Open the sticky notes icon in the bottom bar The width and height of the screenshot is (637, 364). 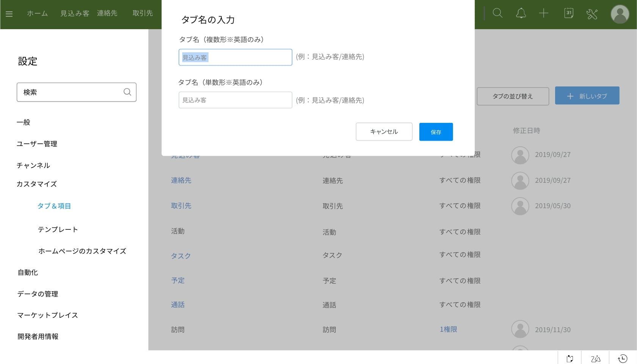tap(570, 358)
